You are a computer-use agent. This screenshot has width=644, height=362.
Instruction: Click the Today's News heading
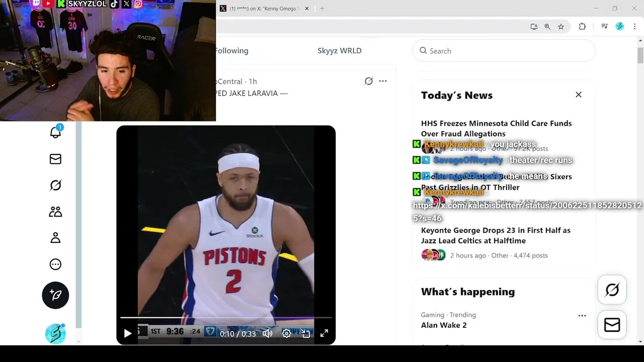pos(457,95)
